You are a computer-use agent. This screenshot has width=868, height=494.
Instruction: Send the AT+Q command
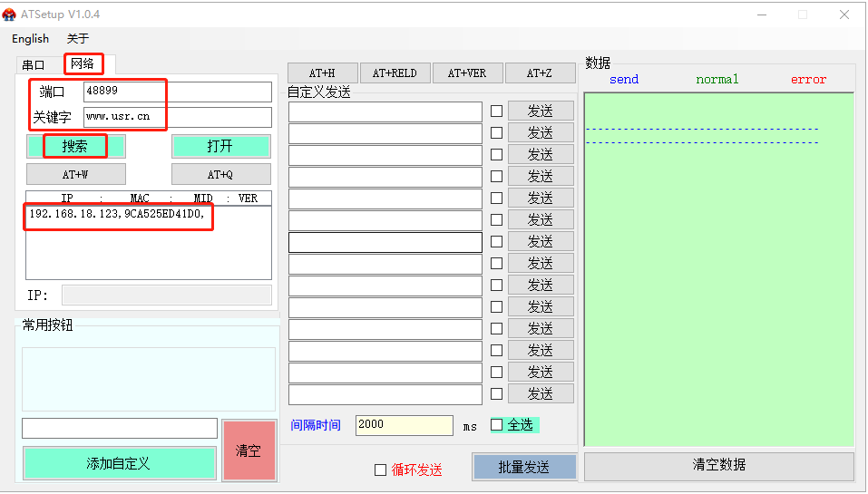point(220,175)
